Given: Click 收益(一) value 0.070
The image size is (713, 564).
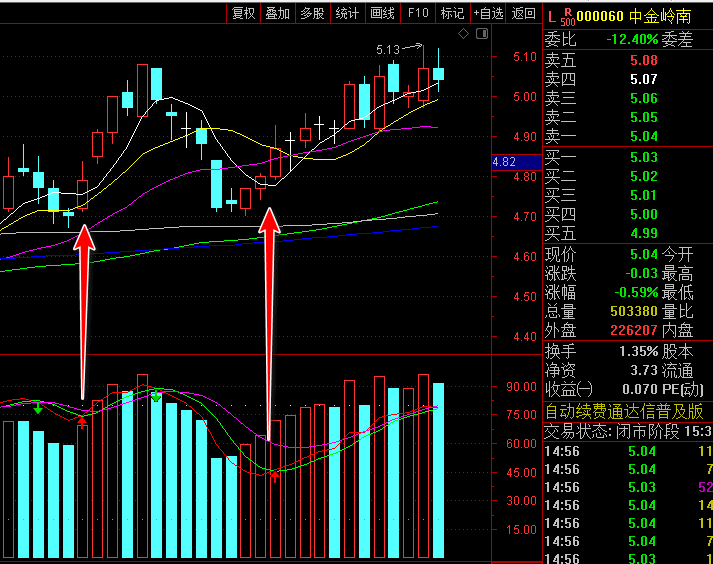Looking at the screenshot, I should [640, 389].
